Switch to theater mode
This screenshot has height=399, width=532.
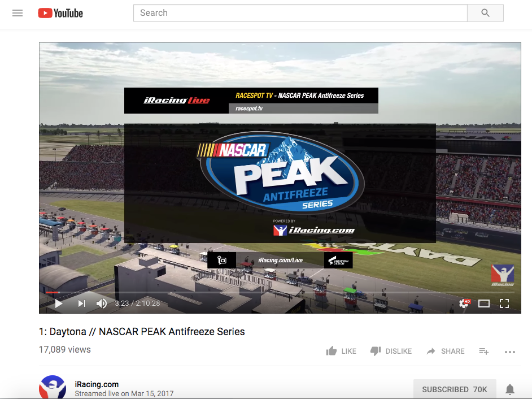(484, 303)
